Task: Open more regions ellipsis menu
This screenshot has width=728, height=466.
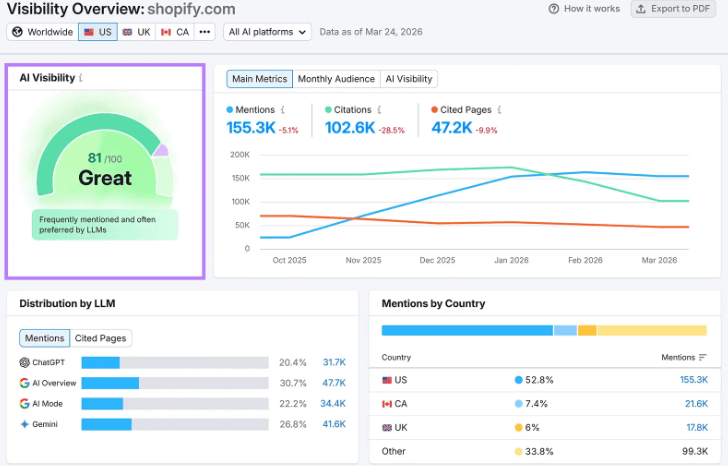Action: [x=205, y=32]
